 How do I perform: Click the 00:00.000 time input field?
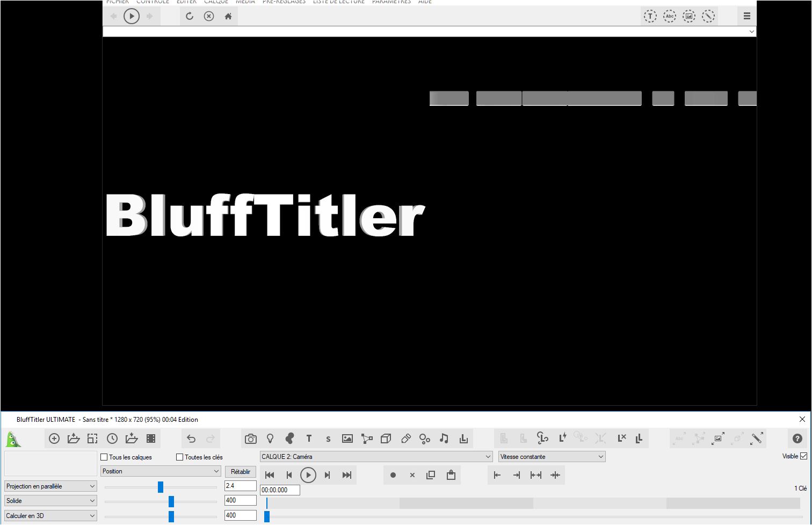pos(280,490)
